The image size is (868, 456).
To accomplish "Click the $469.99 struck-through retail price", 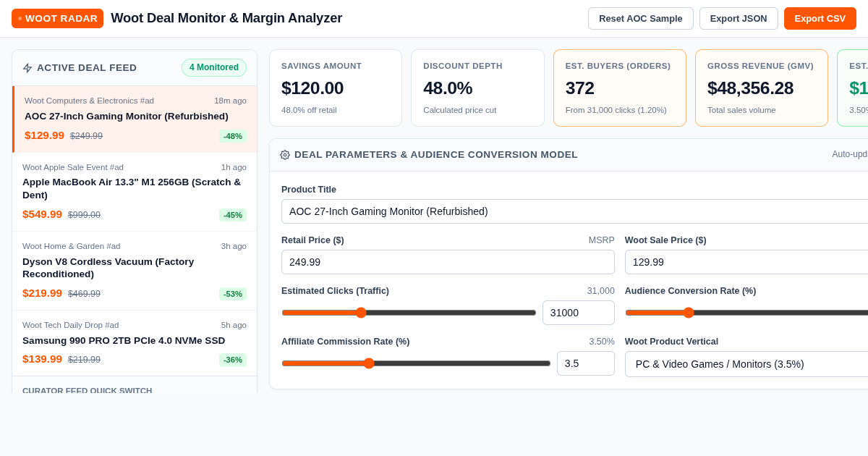I will (x=84, y=294).
